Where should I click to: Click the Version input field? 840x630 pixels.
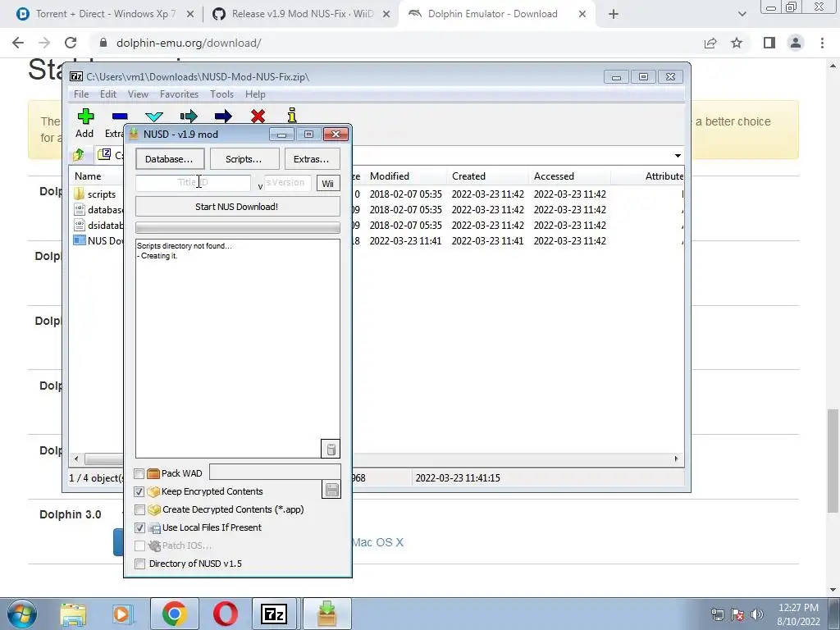(x=288, y=183)
